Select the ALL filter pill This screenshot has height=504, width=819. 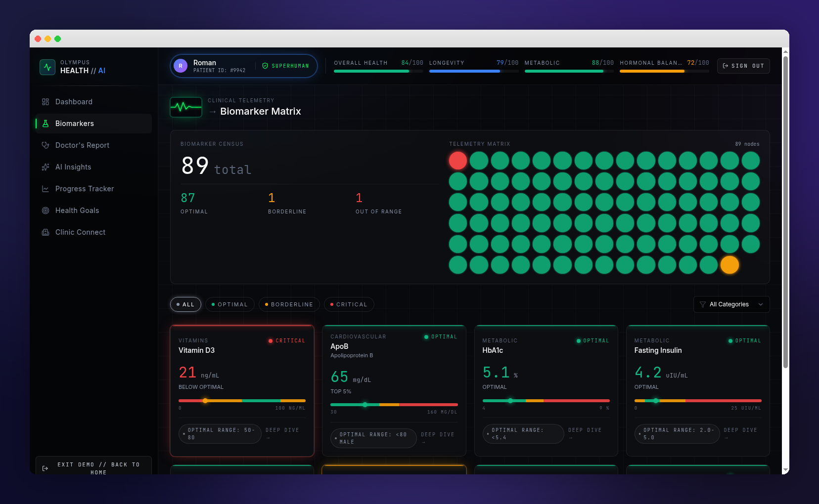pyautogui.click(x=185, y=304)
